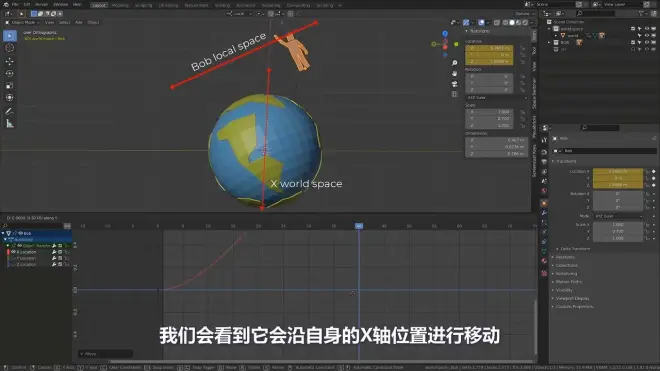Click the pan hand icon in the viewport
Image resolution: width=660 pixels, height=371 pixels.
[x=455, y=73]
